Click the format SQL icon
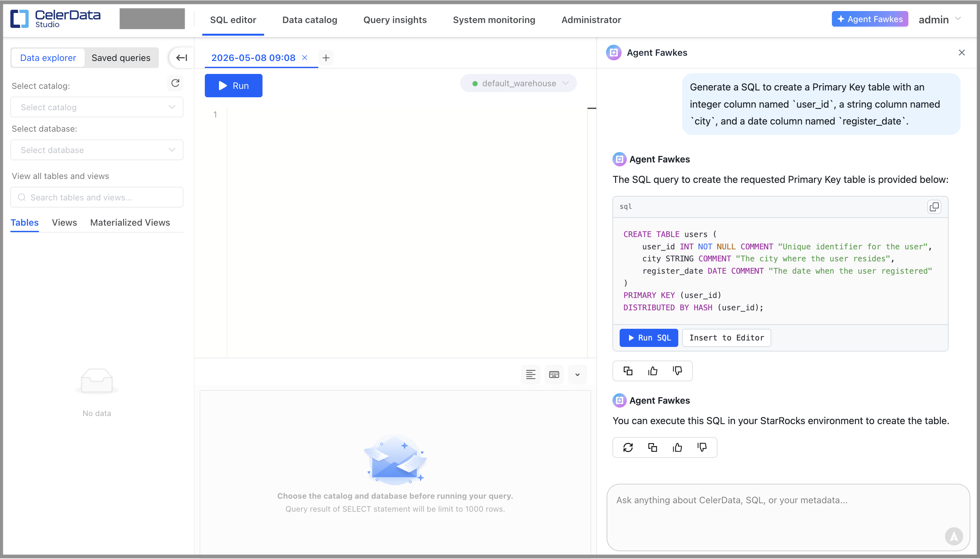The height and width of the screenshot is (559, 980). (x=531, y=374)
